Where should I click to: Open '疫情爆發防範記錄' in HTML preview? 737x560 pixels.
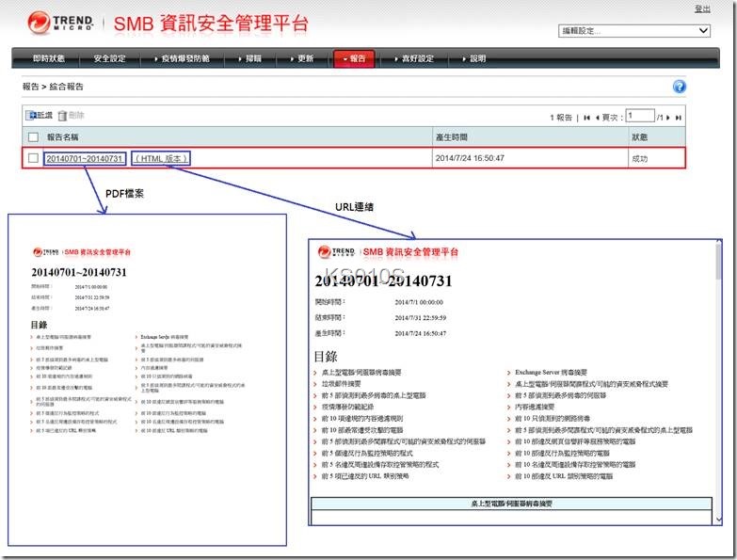348,407
